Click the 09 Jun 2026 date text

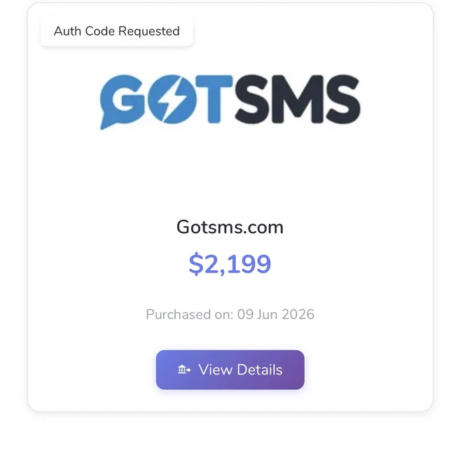click(276, 314)
